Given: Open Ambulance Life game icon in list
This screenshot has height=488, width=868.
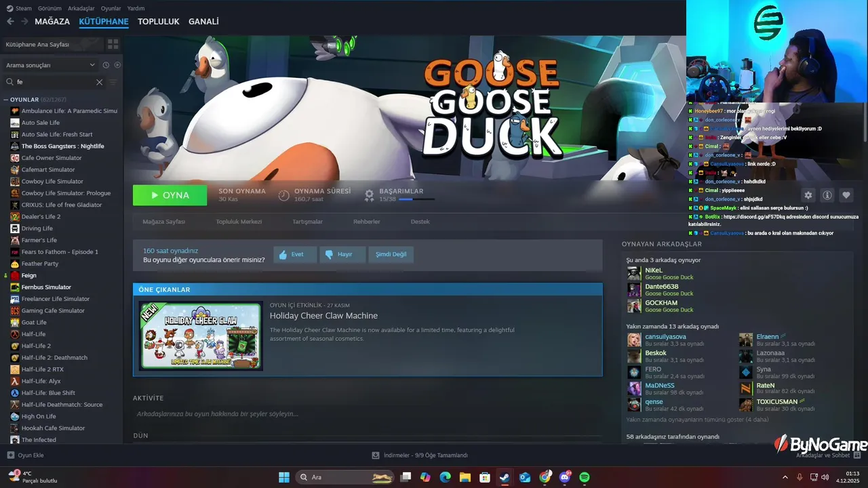Looking at the screenshot, I should [15, 111].
